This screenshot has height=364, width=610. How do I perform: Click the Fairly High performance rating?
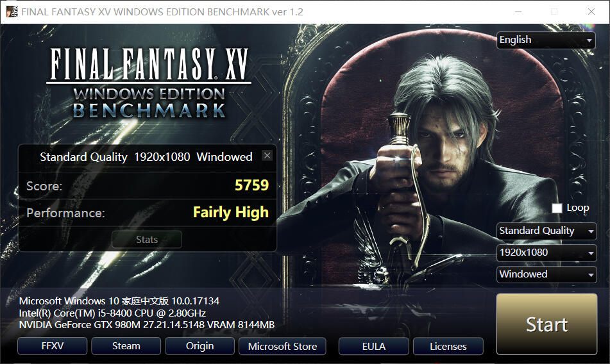coord(231,213)
